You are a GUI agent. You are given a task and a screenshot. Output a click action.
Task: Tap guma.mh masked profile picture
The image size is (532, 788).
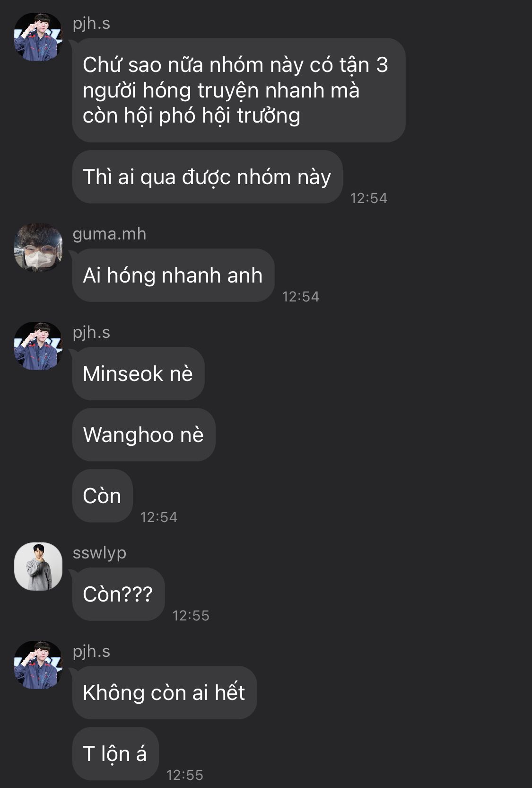coord(38,248)
